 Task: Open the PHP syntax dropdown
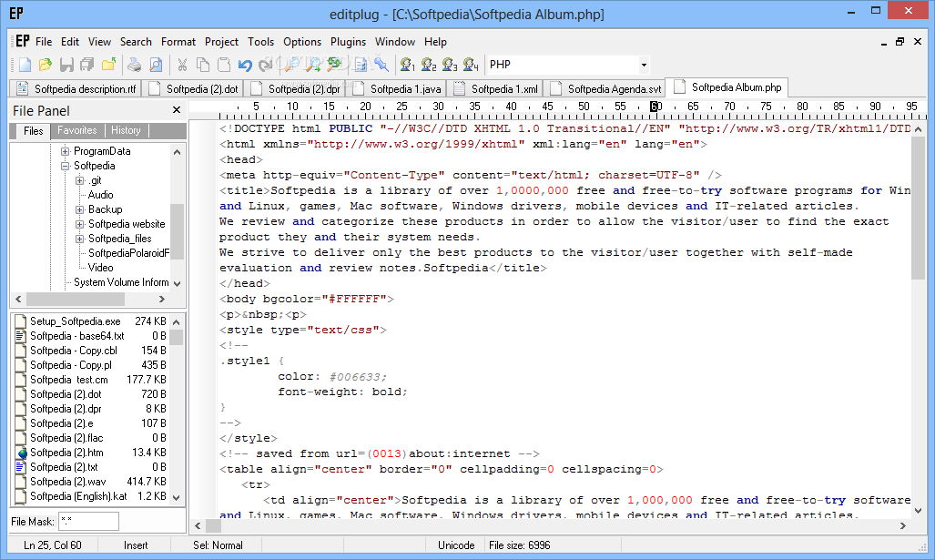tap(644, 65)
